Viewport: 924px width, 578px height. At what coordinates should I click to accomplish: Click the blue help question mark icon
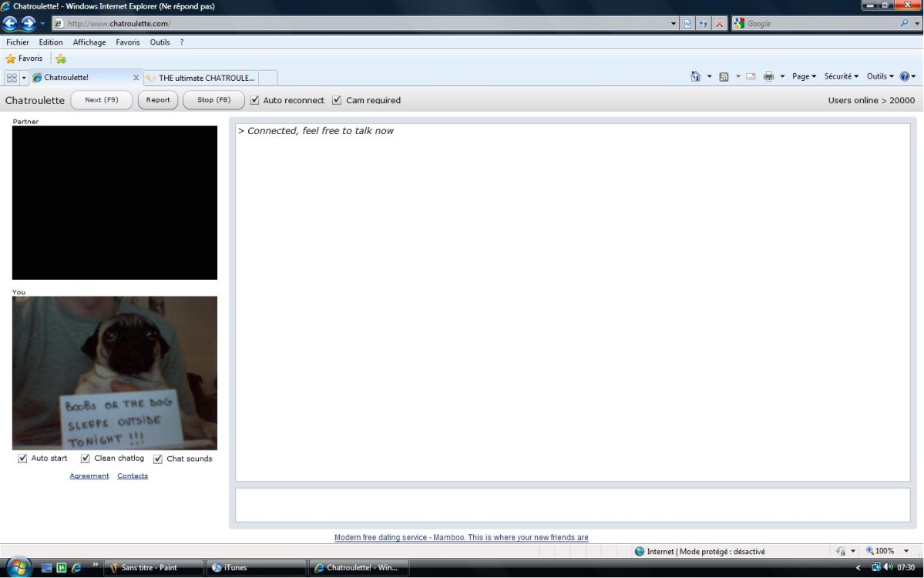click(905, 76)
